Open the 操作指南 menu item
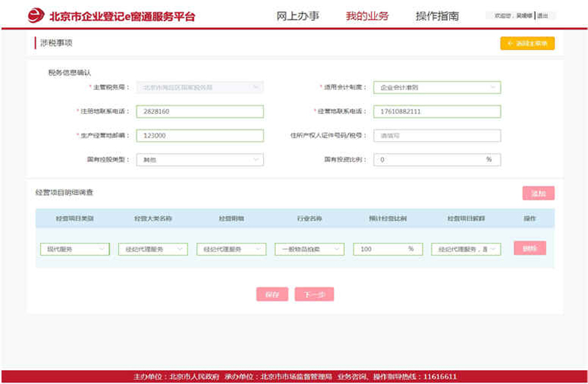This screenshot has width=588, height=384. (437, 15)
